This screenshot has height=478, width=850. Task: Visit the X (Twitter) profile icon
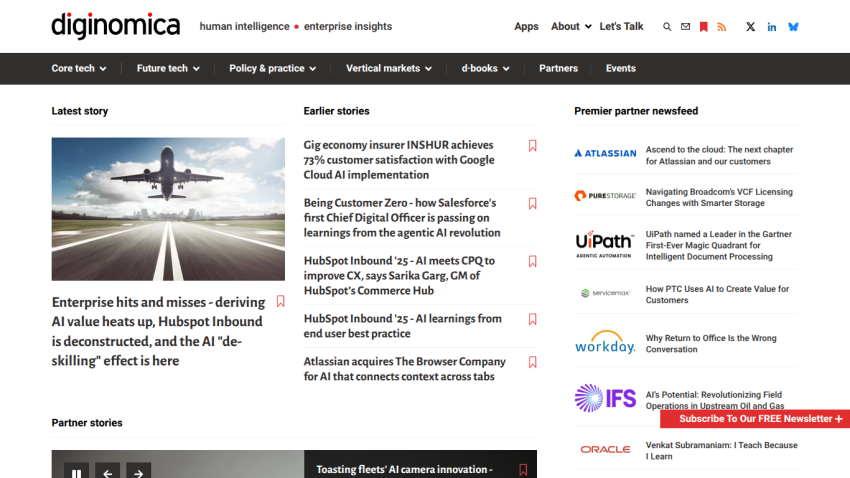[750, 27]
